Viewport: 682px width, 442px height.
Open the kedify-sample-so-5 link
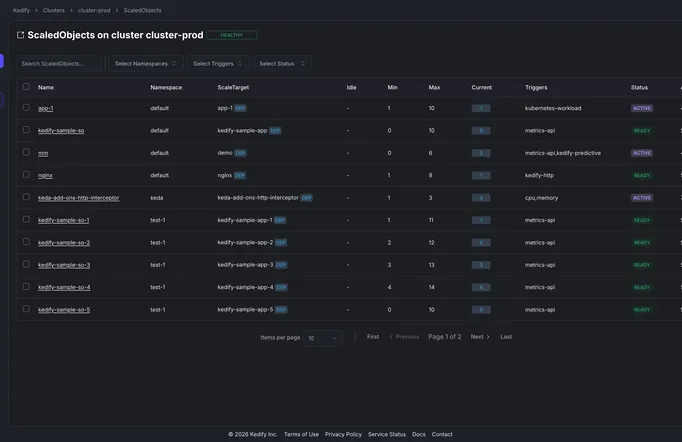pos(64,310)
